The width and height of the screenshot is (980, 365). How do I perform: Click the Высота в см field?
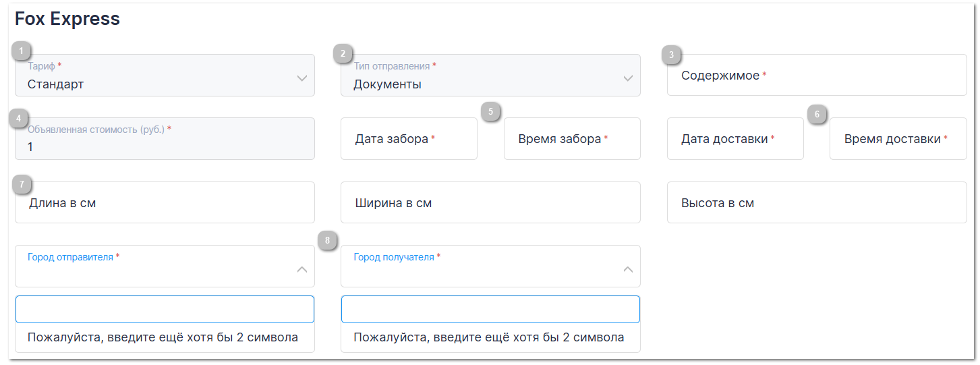pyautogui.click(x=816, y=202)
